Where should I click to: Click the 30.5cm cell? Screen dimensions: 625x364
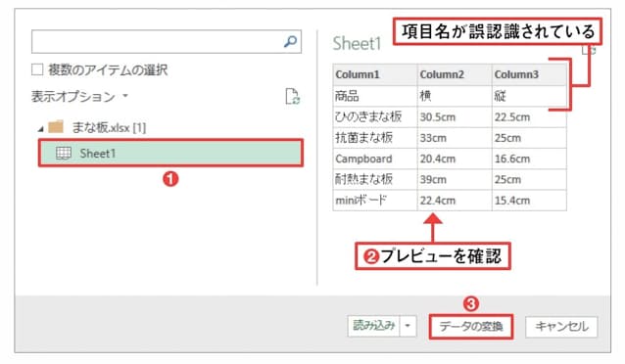tap(455, 117)
